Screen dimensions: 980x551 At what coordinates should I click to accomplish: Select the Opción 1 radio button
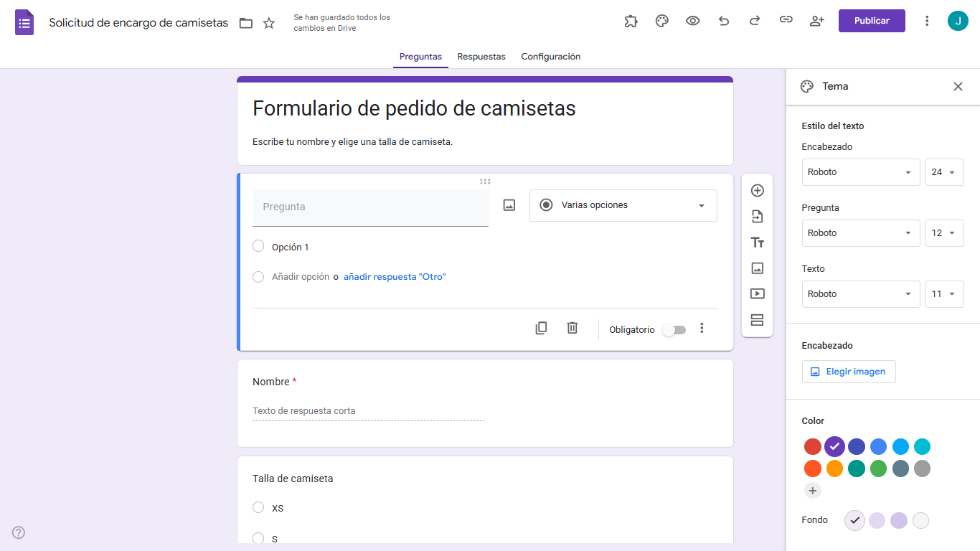pyautogui.click(x=258, y=246)
